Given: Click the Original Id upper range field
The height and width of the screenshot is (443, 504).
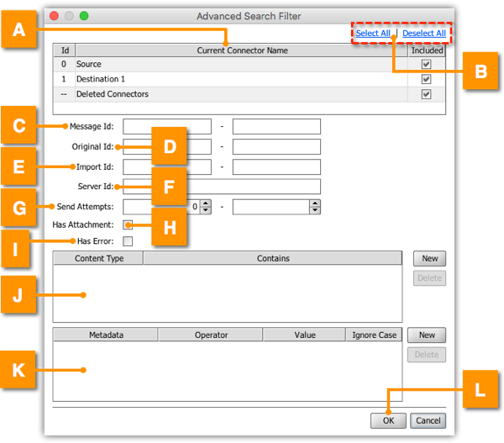Looking at the screenshot, I should click(x=276, y=147).
